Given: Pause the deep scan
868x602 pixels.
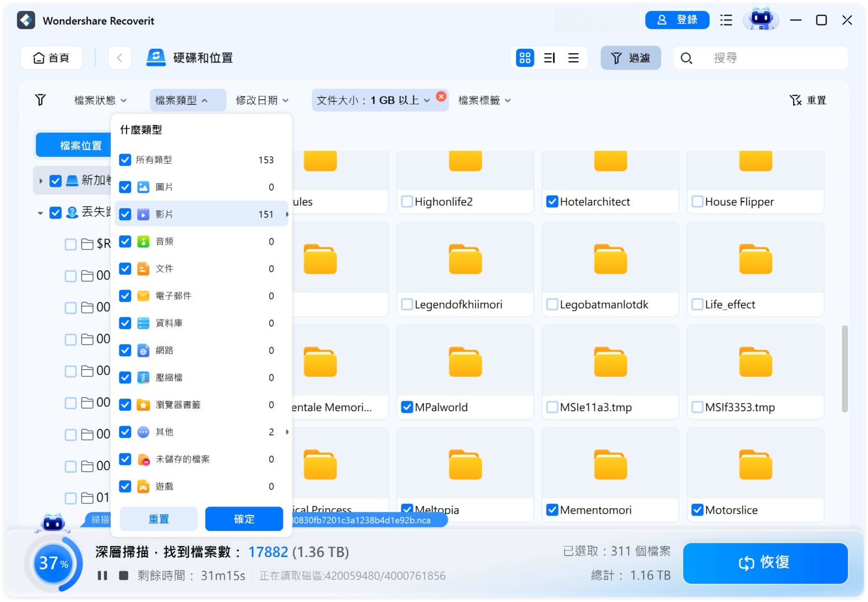Looking at the screenshot, I should [x=102, y=575].
